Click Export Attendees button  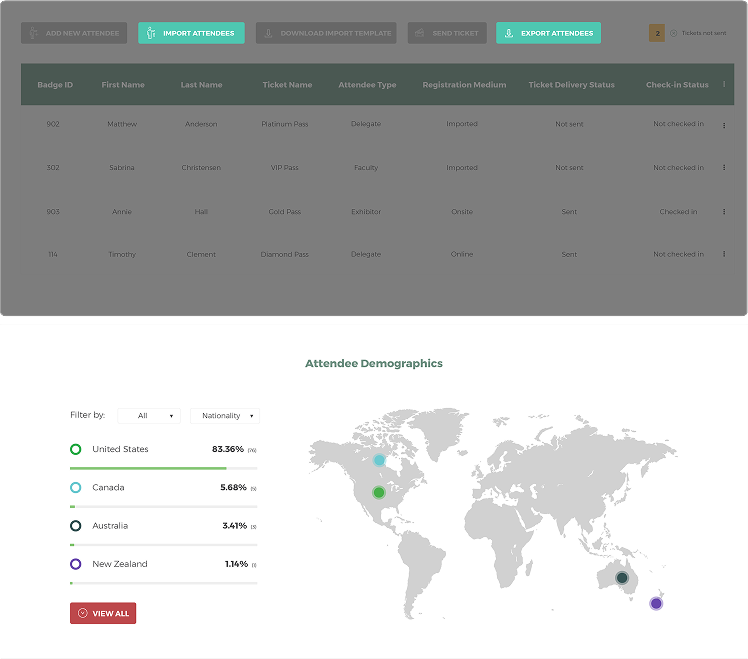(548, 33)
